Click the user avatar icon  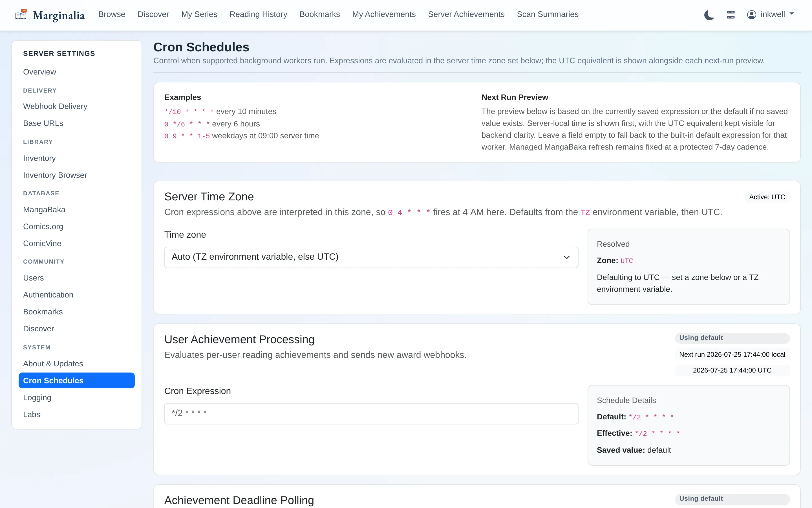tap(751, 14)
